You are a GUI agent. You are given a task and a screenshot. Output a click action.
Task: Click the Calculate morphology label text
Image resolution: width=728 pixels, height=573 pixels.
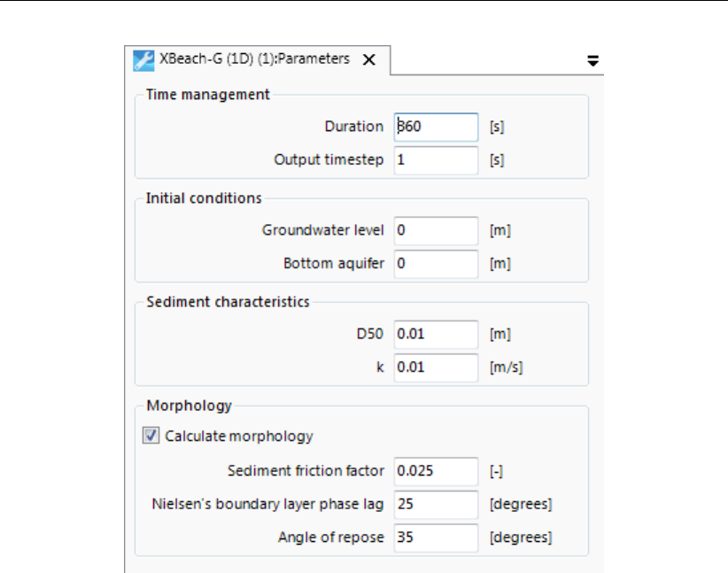tap(239, 437)
